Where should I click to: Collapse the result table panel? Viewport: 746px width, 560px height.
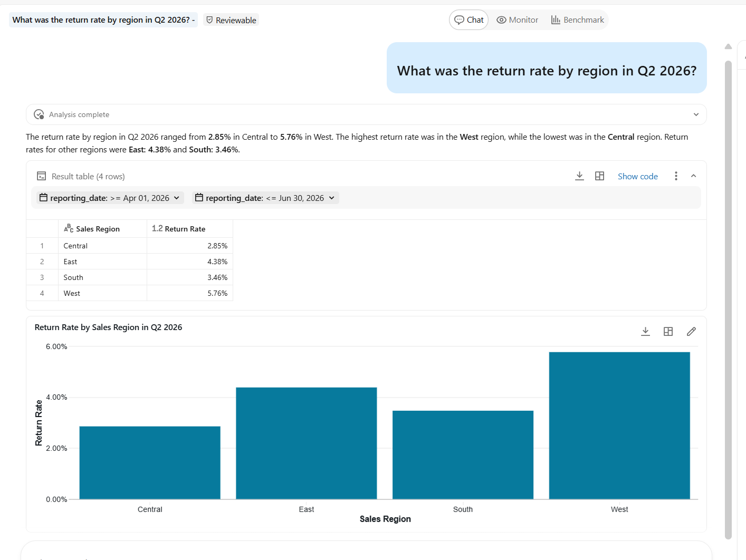pyautogui.click(x=694, y=176)
